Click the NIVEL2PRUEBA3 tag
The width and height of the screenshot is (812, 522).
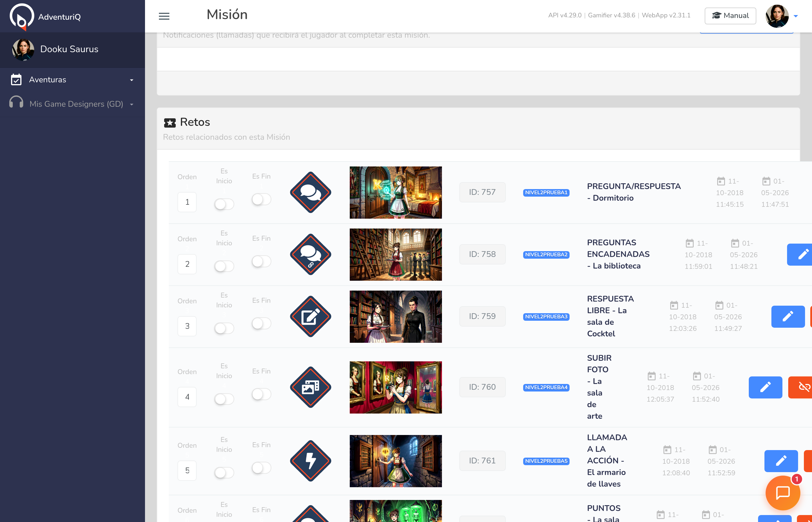pyautogui.click(x=546, y=317)
